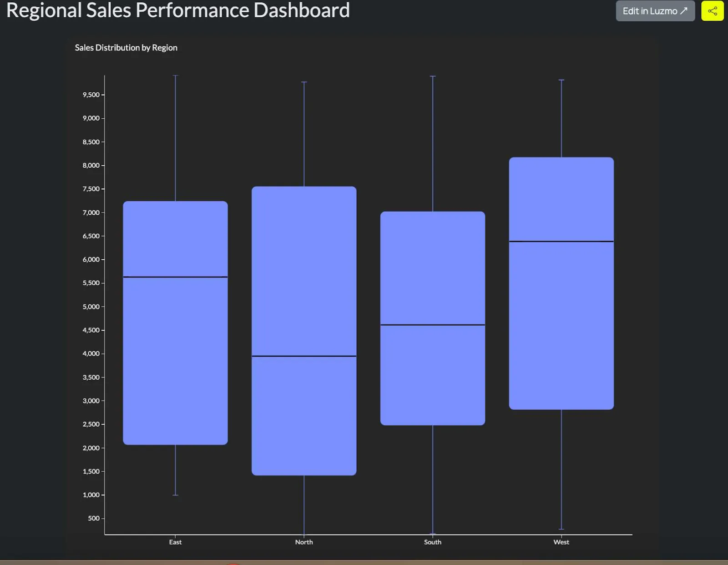Click the Sales Distribution by Region title

126,48
